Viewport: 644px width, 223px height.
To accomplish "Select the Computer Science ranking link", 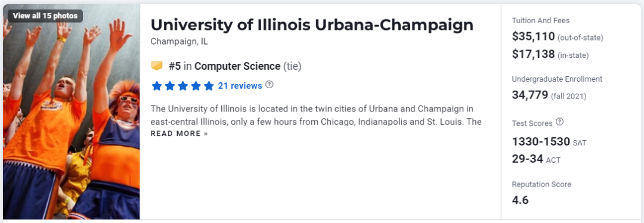I will point(237,66).
